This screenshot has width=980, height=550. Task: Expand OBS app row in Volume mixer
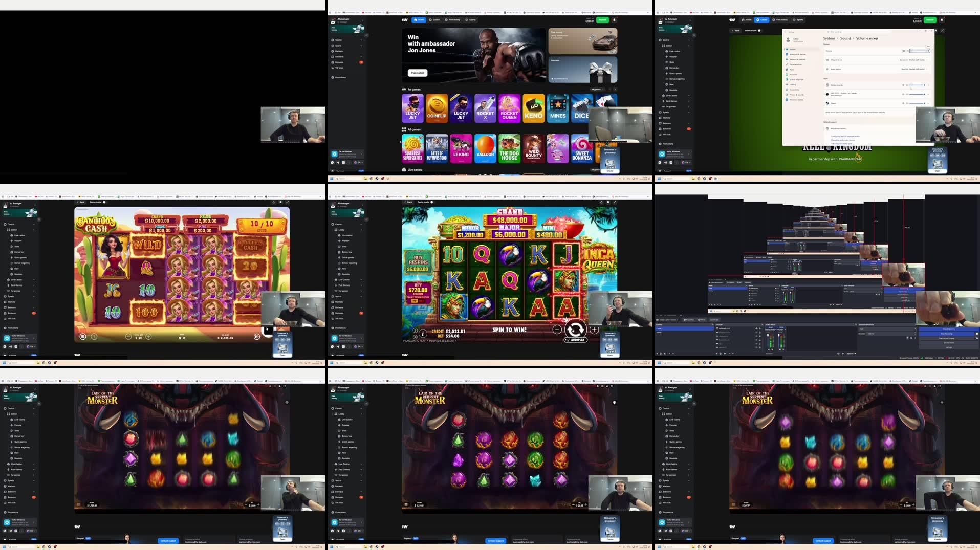click(928, 94)
